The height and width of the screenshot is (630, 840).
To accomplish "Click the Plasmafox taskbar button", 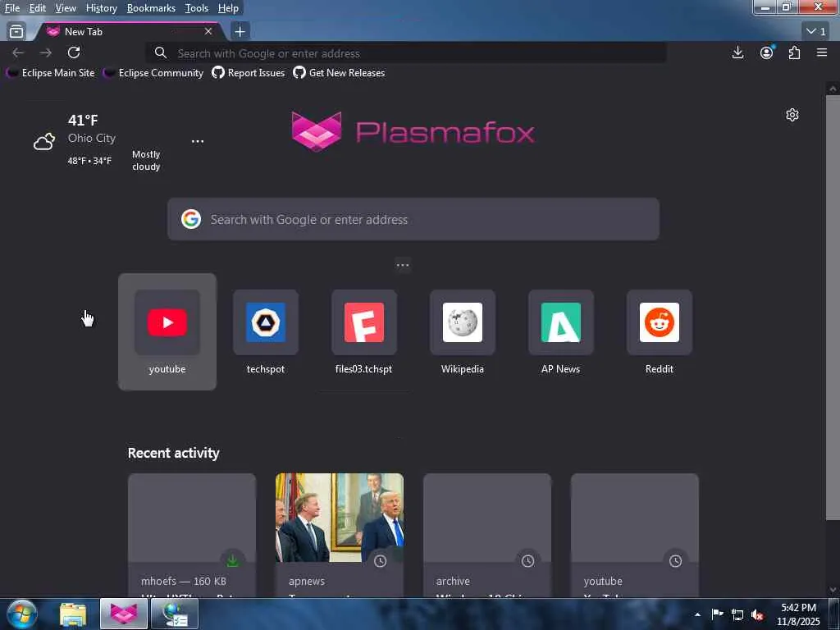I will point(124,614).
